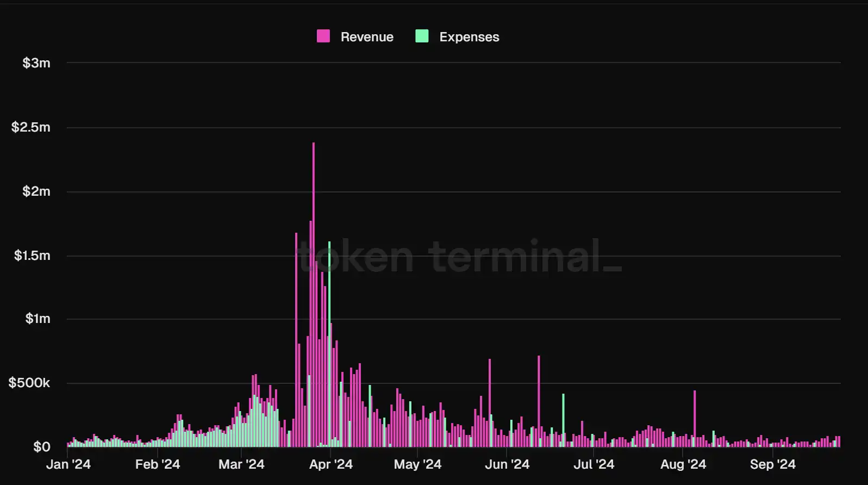868x485 pixels.
Task: Click the Jan '24 x-axis label
Action: [x=68, y=464]
